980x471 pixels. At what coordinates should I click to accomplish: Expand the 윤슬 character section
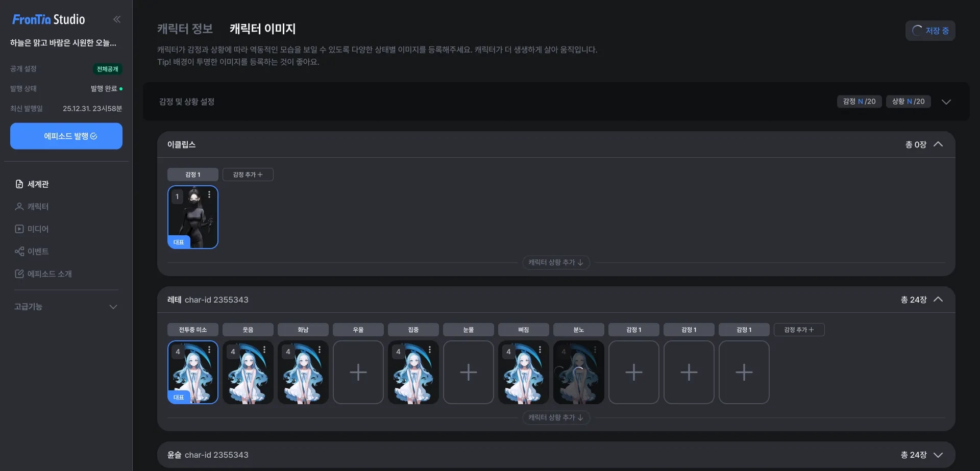click(x=938, y=455)
